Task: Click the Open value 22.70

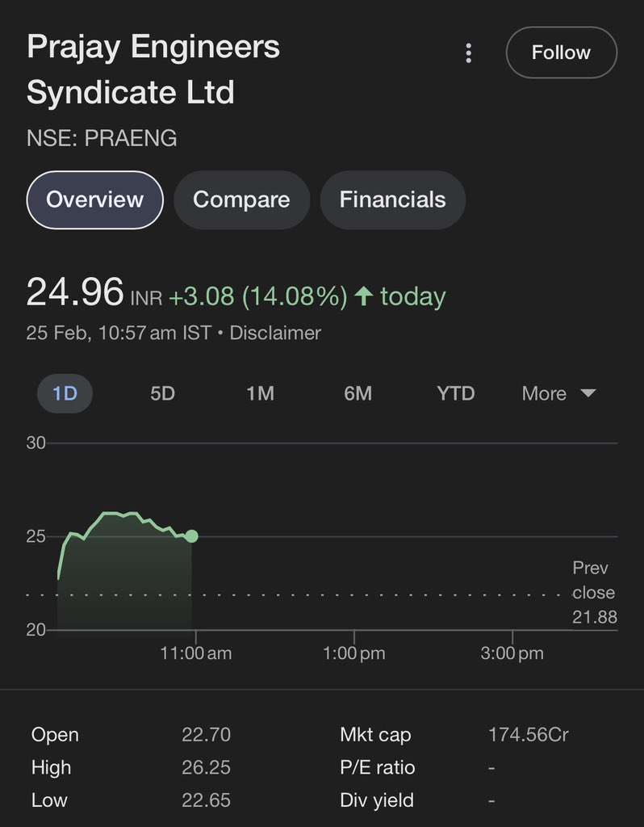Action: 206,735
